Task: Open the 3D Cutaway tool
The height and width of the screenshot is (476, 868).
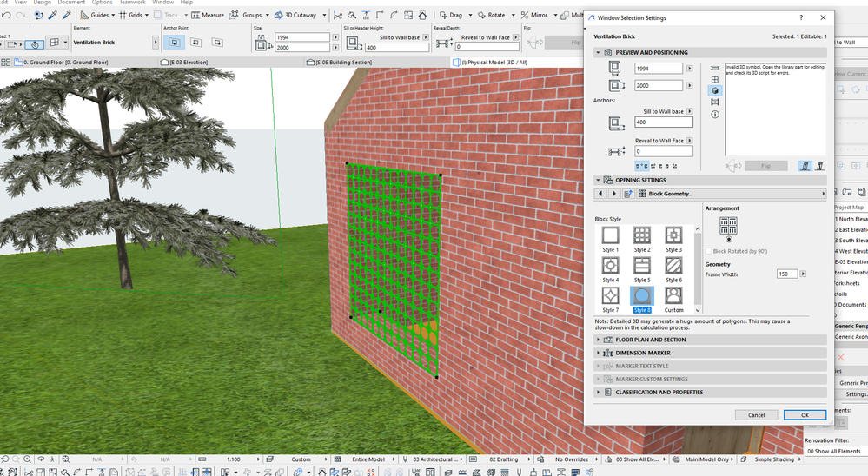Action: (291, 15)
